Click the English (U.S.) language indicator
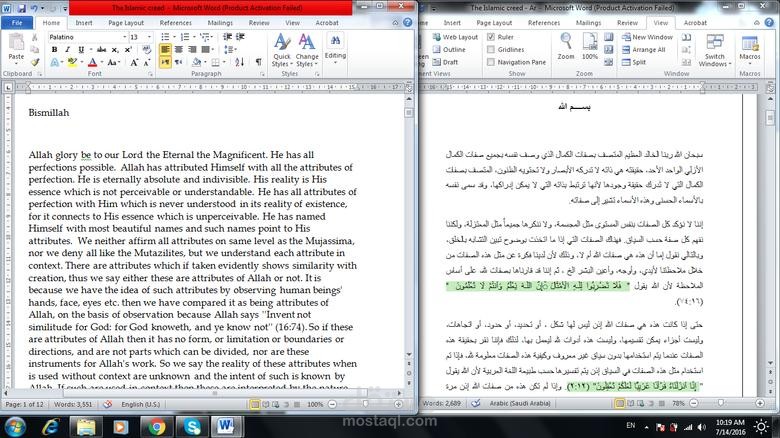The image size is (780, 438). (141, 404)
